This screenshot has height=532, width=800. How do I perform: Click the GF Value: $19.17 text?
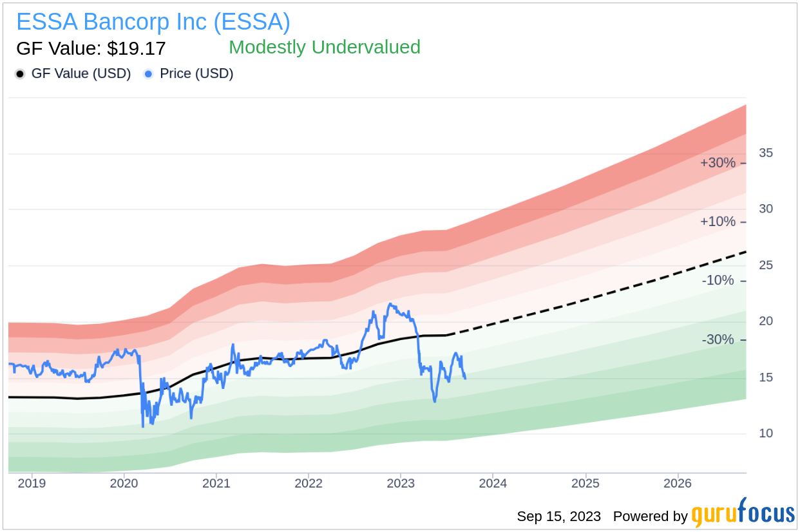point(91,48)
